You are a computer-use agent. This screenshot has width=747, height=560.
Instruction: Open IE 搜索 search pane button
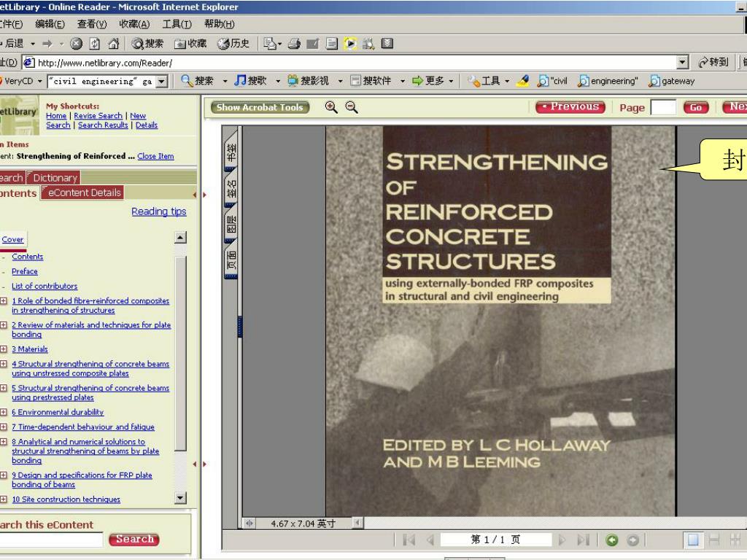pyautogui.click(x=147, y=44)
